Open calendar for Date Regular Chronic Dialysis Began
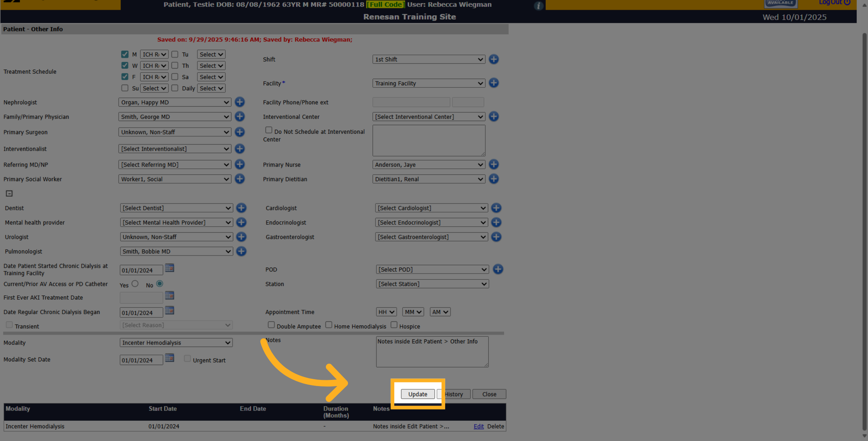The height and width of the screenshot is (441, 868). coord(169,311)
